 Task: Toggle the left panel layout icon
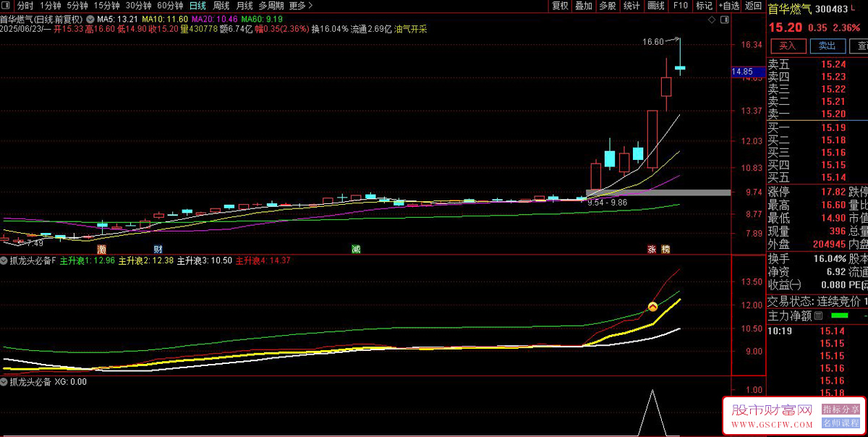(7, 5)
